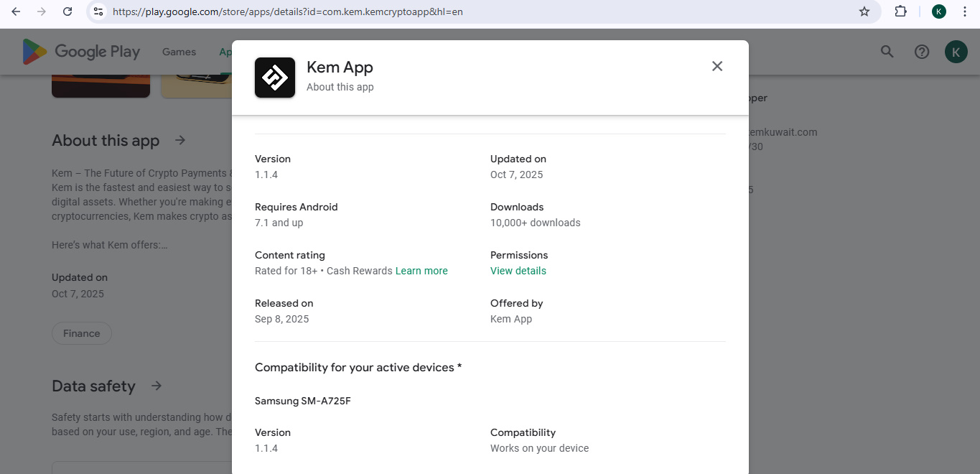Click the Google Play search icon
The height and width of the screenshot is (474, 980).
pyautogui.click(x=887, y=52)
